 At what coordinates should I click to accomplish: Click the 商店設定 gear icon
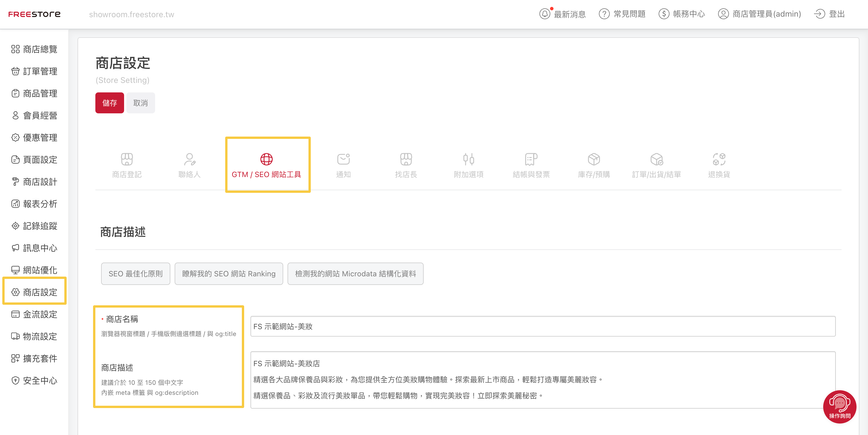pyautogui.click(x=16, y=292)
